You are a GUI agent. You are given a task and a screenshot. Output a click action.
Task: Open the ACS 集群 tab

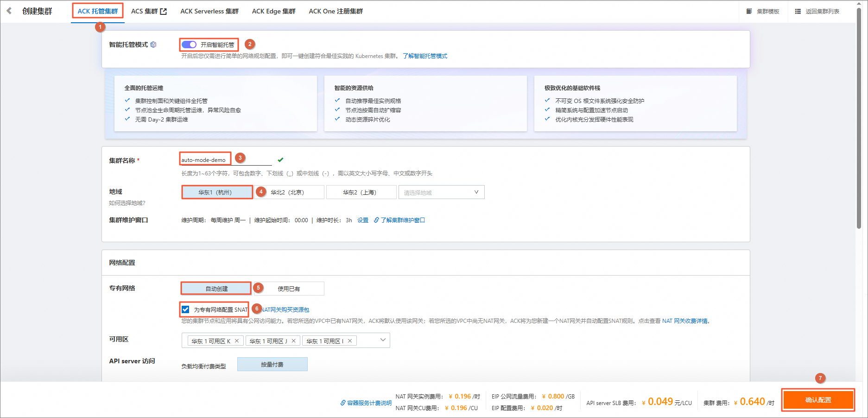[145, 11]
